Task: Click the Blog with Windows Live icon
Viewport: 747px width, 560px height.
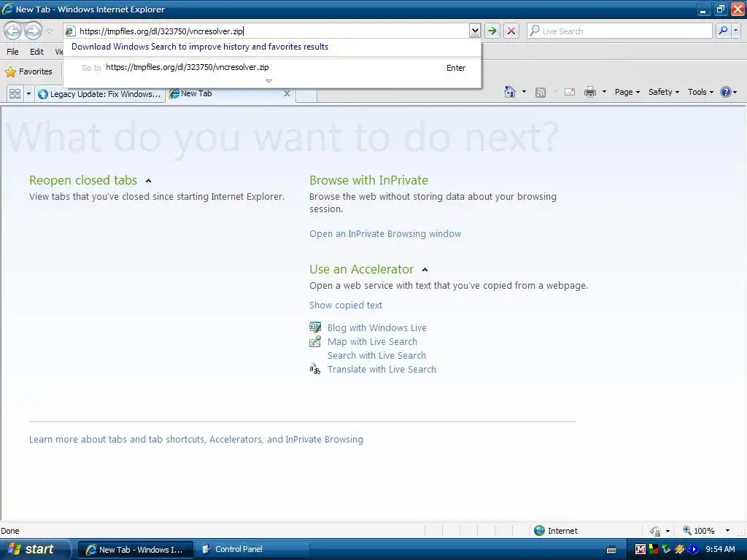Action: click(315, 327)
